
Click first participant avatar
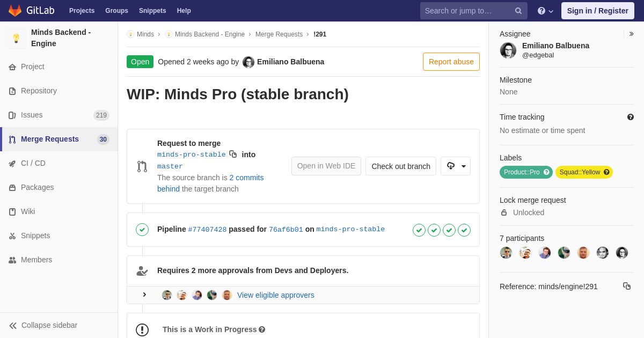pyautogui.click(x=506, y=253)
